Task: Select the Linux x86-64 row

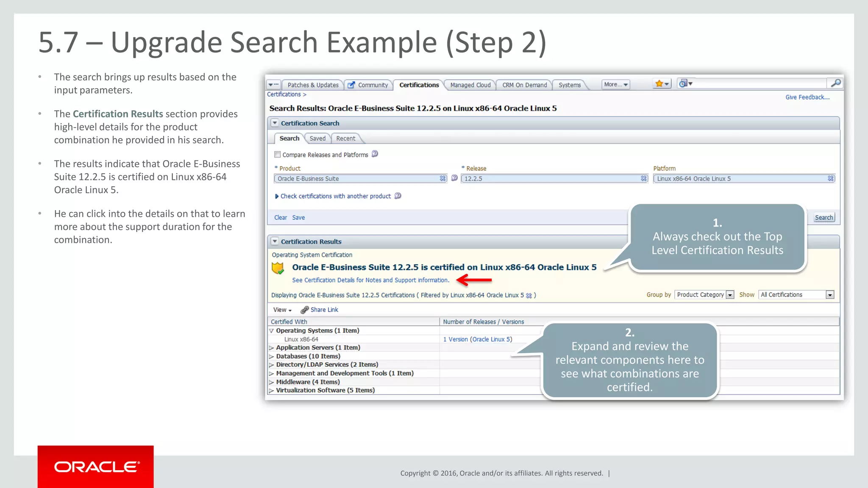Action: (301, 339)
